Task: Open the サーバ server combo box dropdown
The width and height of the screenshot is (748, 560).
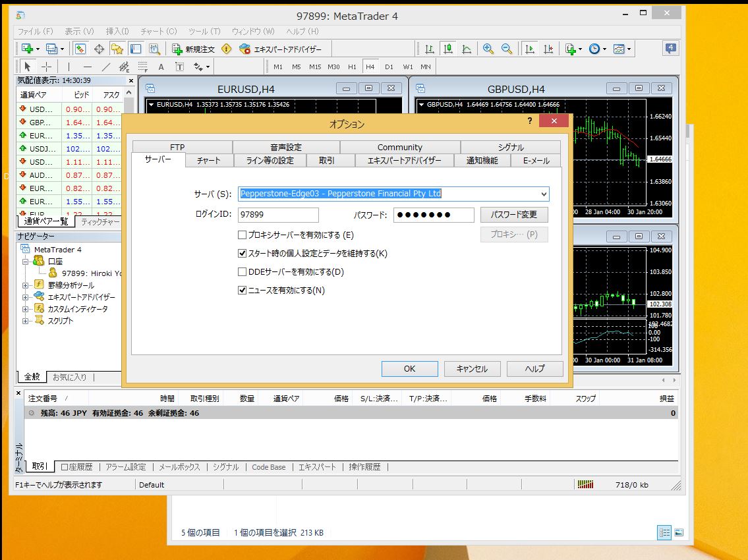Action: [x=543, y=194]
